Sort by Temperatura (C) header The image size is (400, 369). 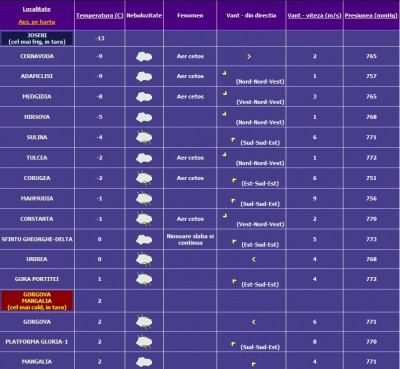tap(99, 15)
